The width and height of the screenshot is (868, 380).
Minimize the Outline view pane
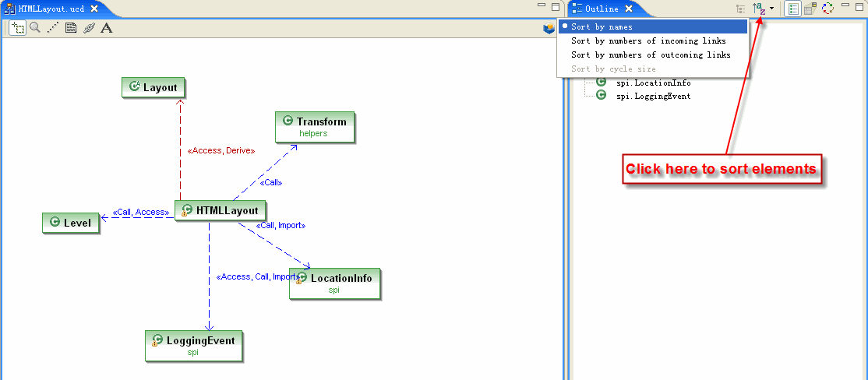[x=845, y=5]
